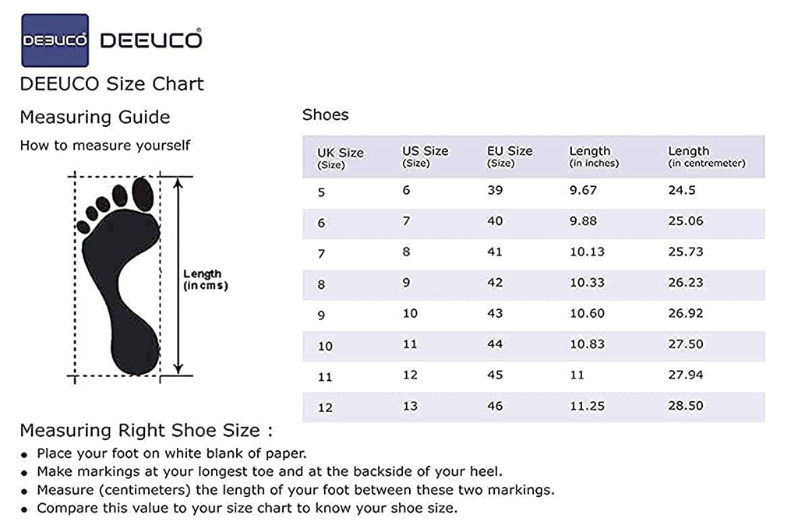Select the "US Size" column header
This screenshot has width=798, height=532.
425,156
